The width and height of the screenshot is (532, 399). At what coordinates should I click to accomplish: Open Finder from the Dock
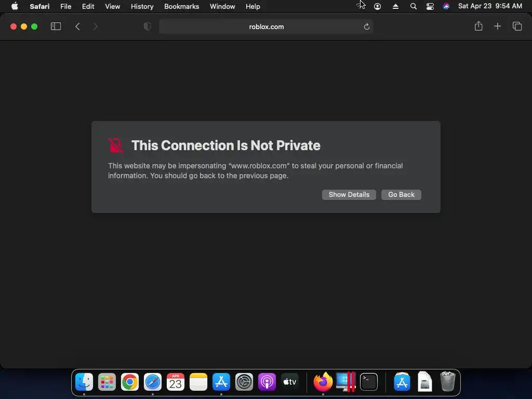(84, 382)
